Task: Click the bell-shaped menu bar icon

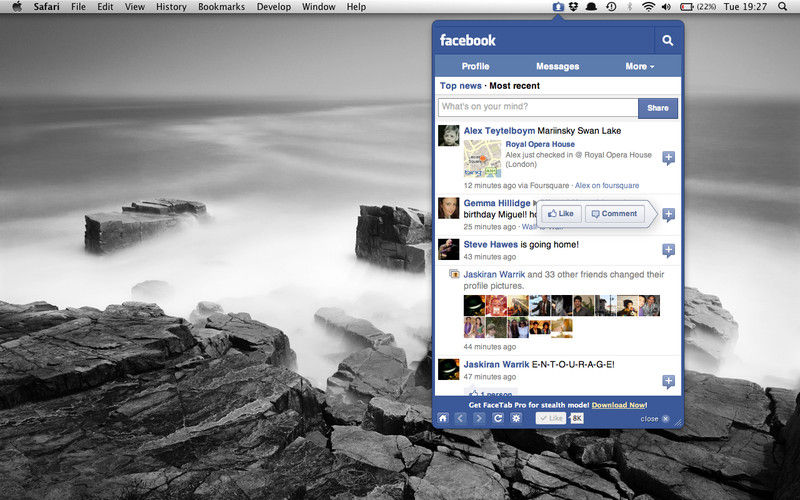Action: 592,7
